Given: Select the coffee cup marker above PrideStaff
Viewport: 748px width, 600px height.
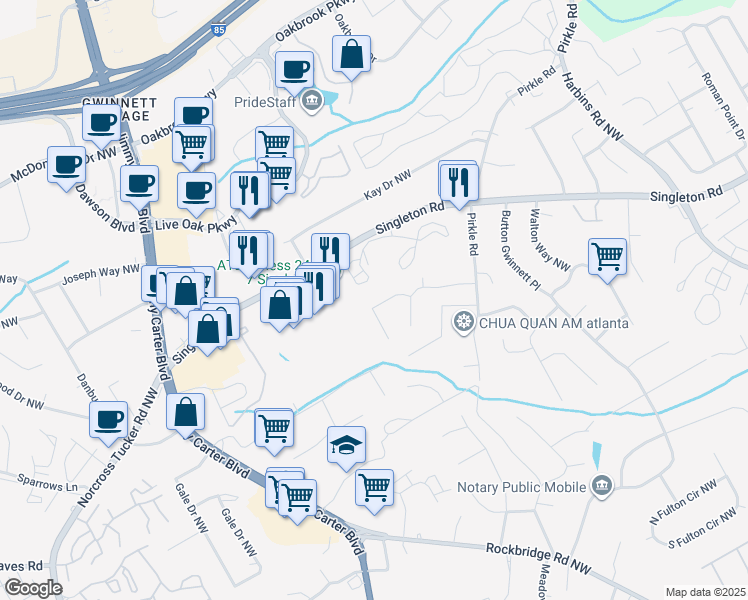Looking at the screenshot, I should (294, 69).
